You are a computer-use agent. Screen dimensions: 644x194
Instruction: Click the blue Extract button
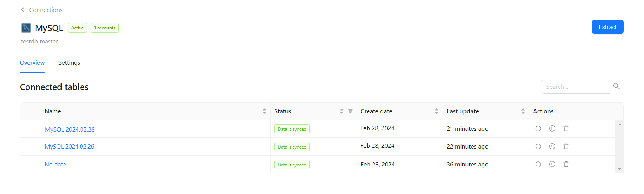(x=608, y=27)
